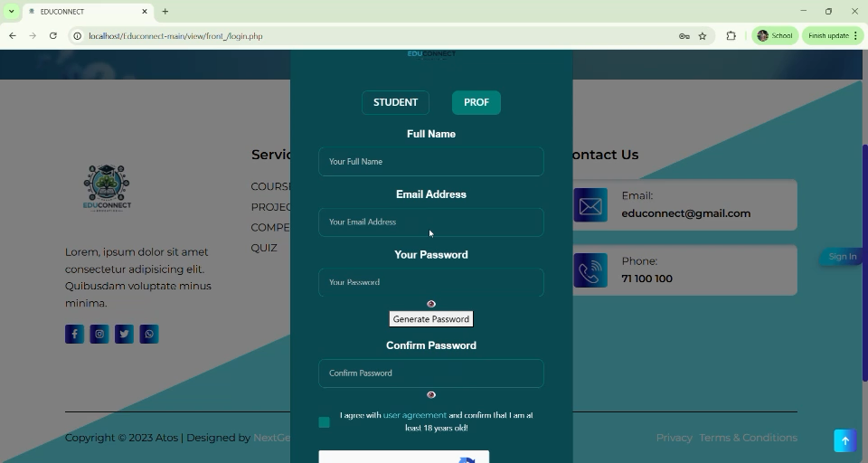Open the School profile menu
Screen dimensions: 868x463
[775, 36]
